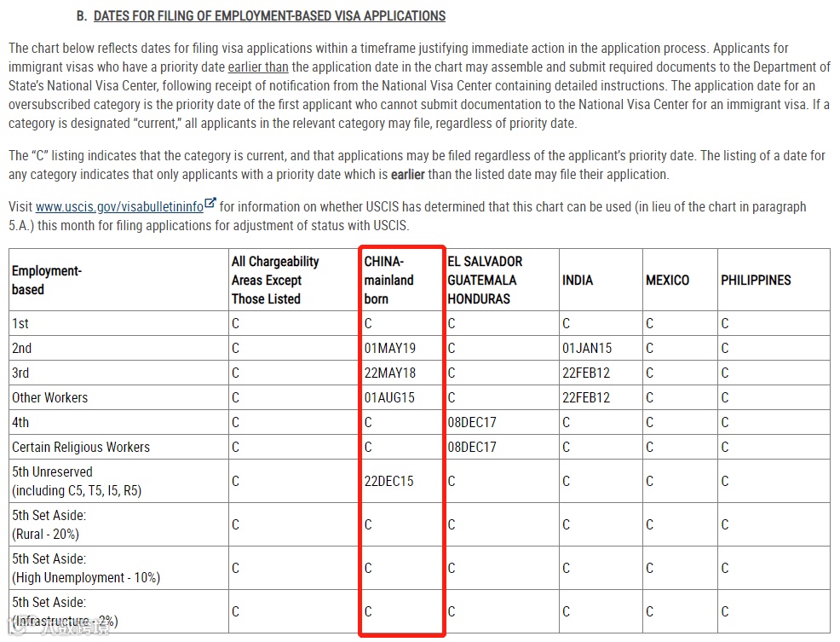Click the '3rd' row label
This screenshot has height=642, width=840.
pos(20,373)
